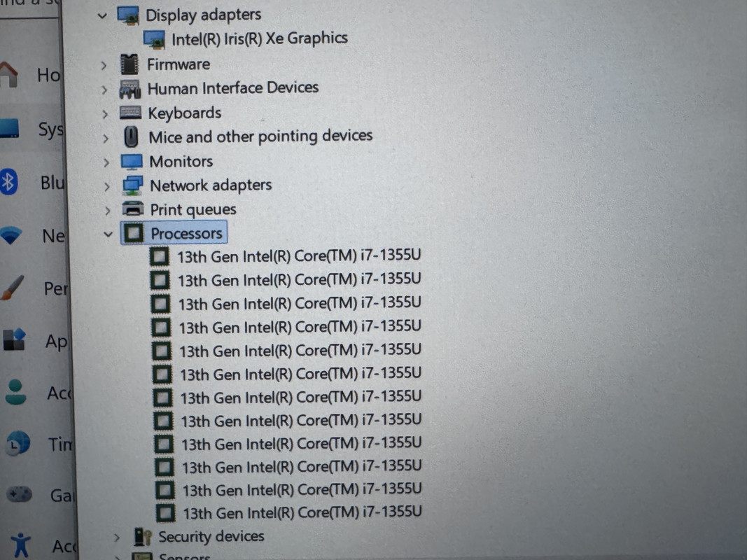Screen dimensions: 747x560
Task: Expand the Human Interface Devices category
Action: click(x=104, y=90)
